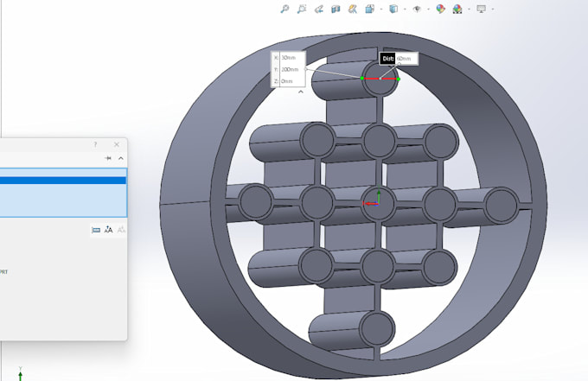This screenshot has height=381, width=588.
Task: Select the Zoom to Area tool
Action: tap(302, 9)
